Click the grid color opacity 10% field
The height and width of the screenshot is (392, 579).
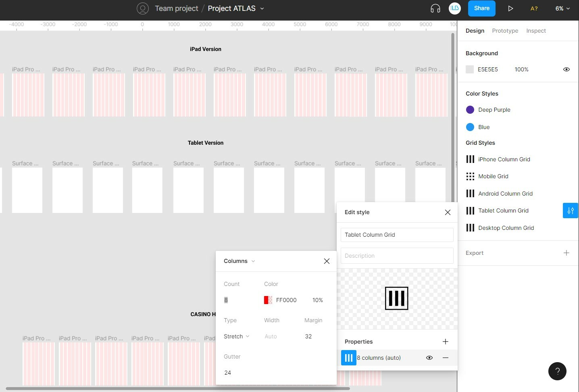[x=318, y=300]
